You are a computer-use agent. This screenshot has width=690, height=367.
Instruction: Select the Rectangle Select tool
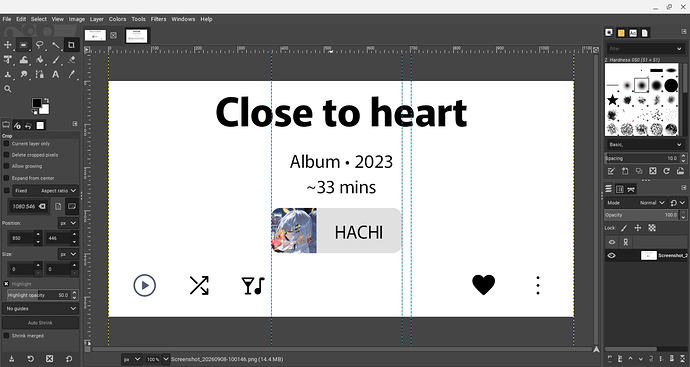pyautogui.click(x=23, y=45)
